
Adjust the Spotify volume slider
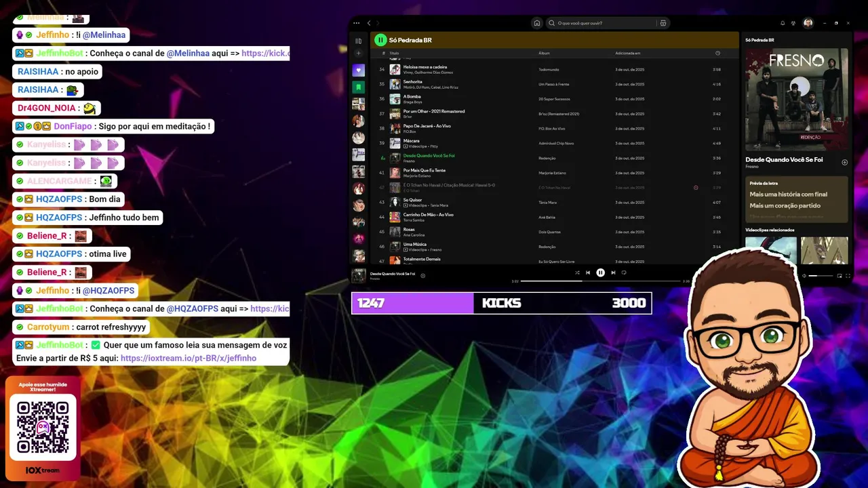click(x=821, y=276)
